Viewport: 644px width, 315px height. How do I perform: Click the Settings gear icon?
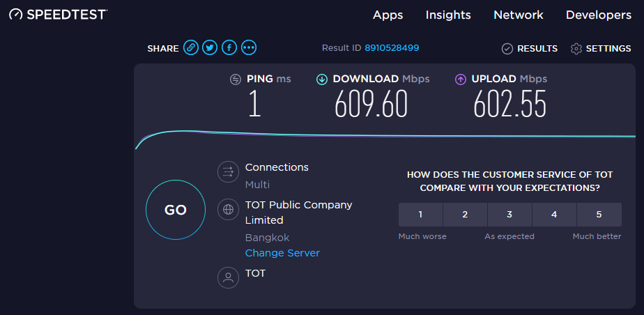pyautogui.click(x=576, y=49)
